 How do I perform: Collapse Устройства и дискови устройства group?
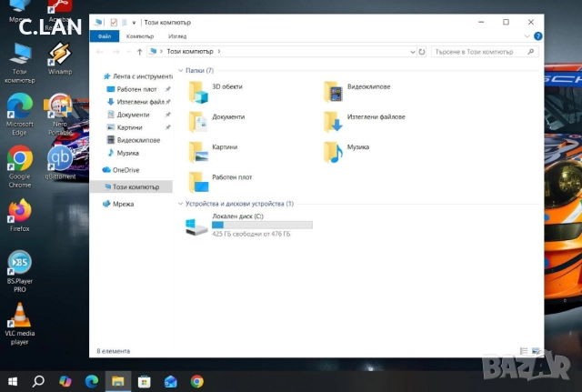(x=181, y=205)
